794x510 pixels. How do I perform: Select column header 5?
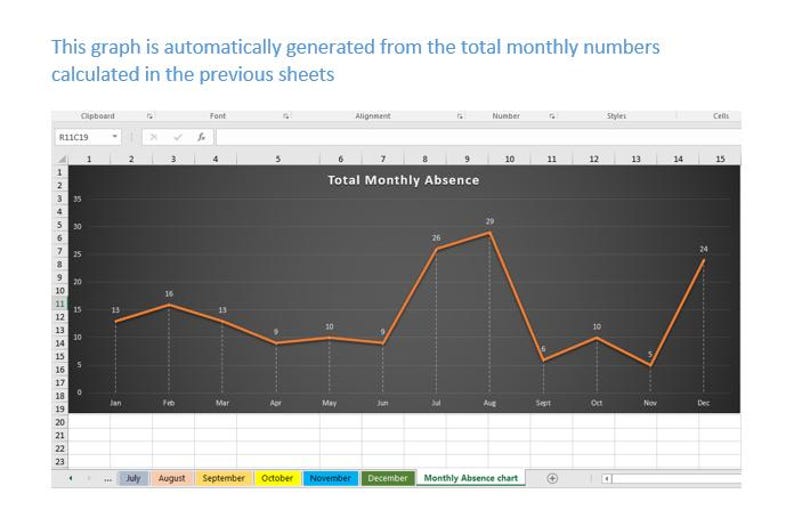coord(278,159)
